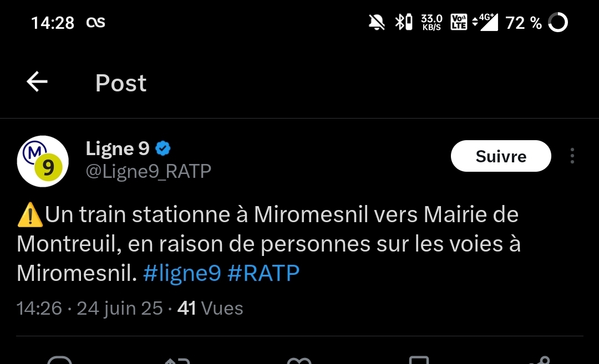Open the #ligne9 hashtag
The width and height of the screenshot is (599, 364).
pyautogui.click(x=182, y=273)
